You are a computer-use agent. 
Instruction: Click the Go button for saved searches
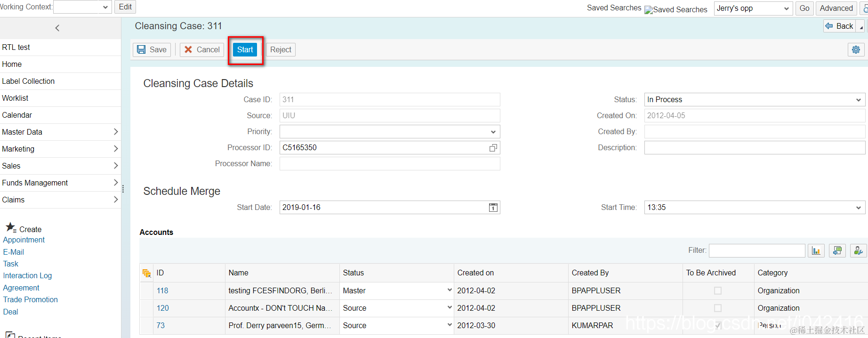(x=804, y=8)
